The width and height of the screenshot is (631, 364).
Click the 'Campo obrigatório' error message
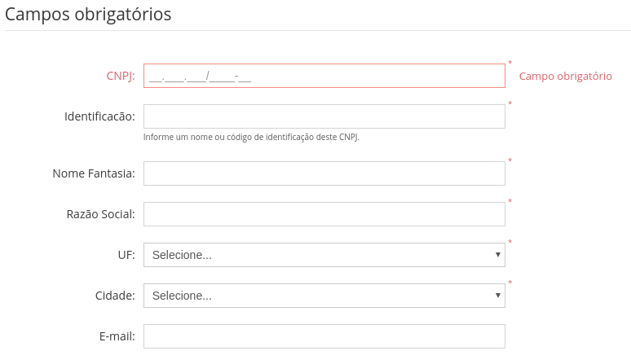click(565, 76)
